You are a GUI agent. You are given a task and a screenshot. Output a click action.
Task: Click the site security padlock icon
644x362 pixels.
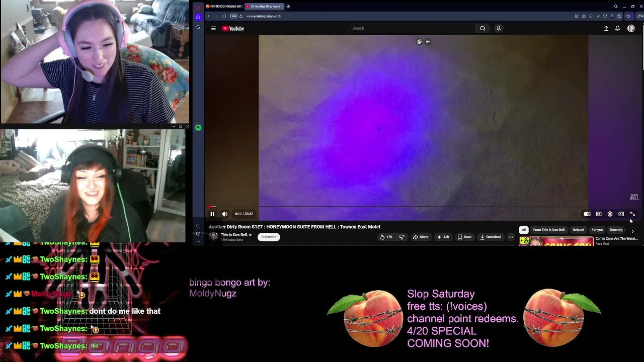(x=241, y=16)
